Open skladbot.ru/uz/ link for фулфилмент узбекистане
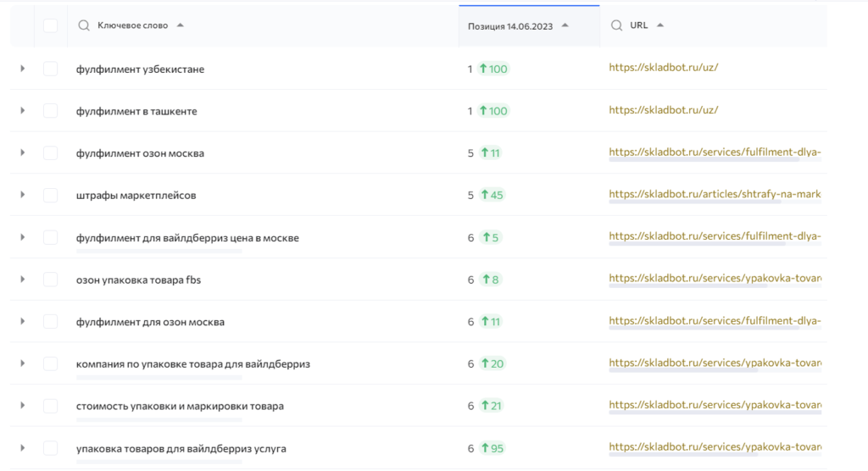Image resolution: width=868 pixels, height=471 pixels. (663, 69)
